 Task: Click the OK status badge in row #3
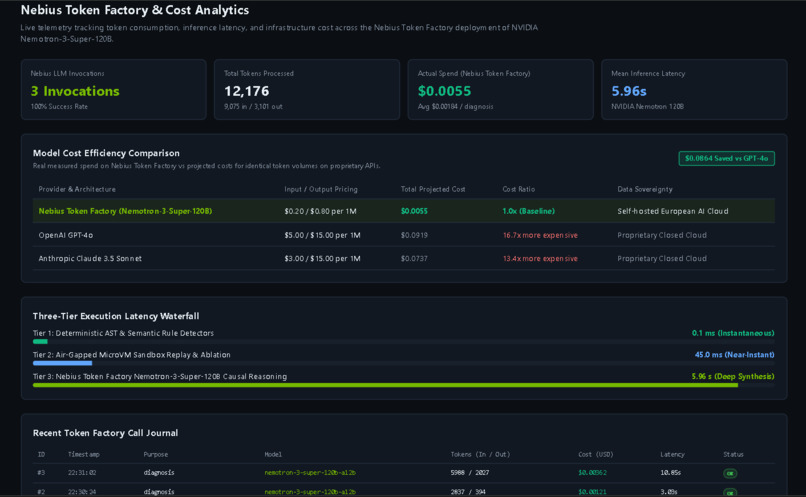coord(730,473)
